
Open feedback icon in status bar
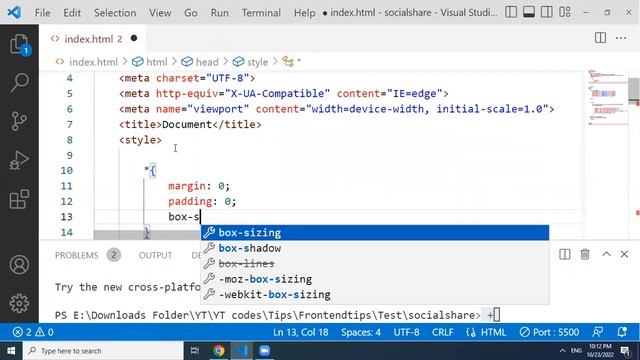pyautogui.click(x=598, y=332)
